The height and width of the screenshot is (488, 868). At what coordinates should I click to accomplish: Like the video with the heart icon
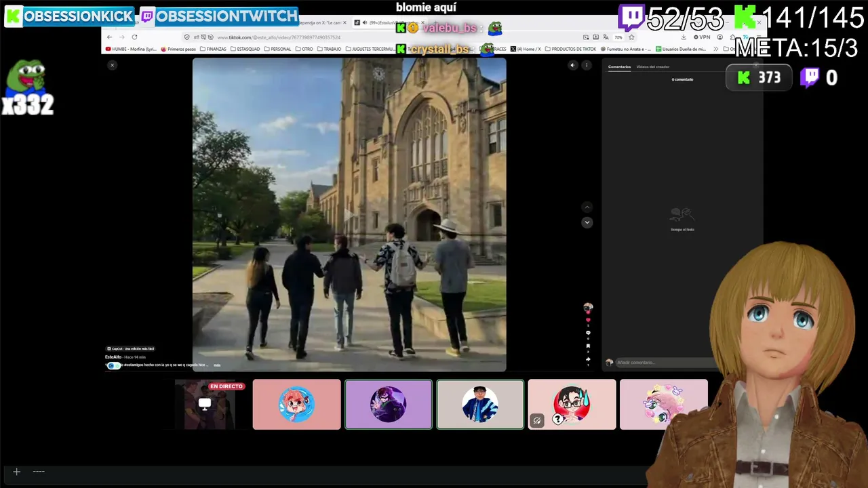pyautogui.click(x=588, y=320)
